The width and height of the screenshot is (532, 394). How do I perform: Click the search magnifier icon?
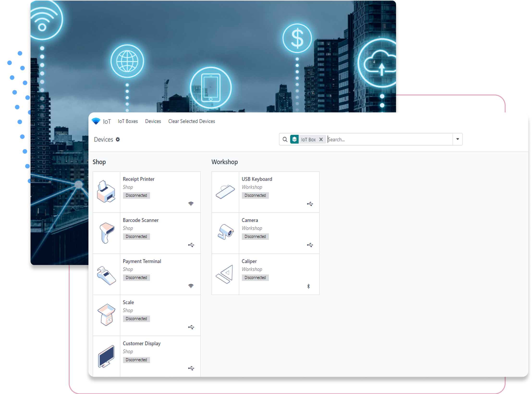click(x=285, y=139)
